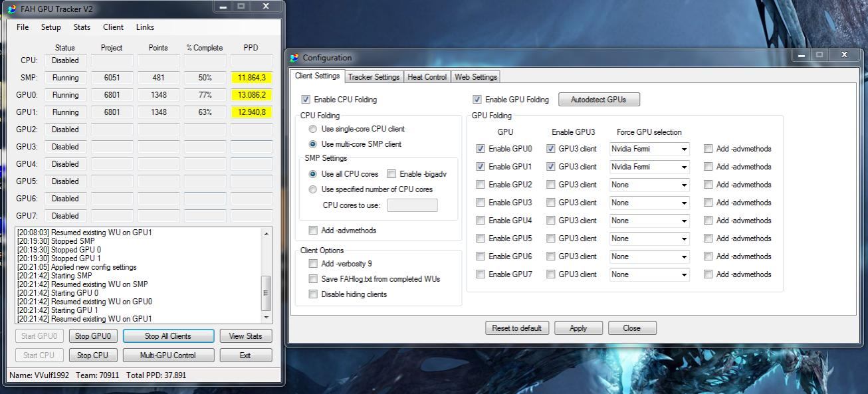Check Add -advmethods for GPU7 row
The height and width of the screenshot is (394, 868).
click(708, 274)
